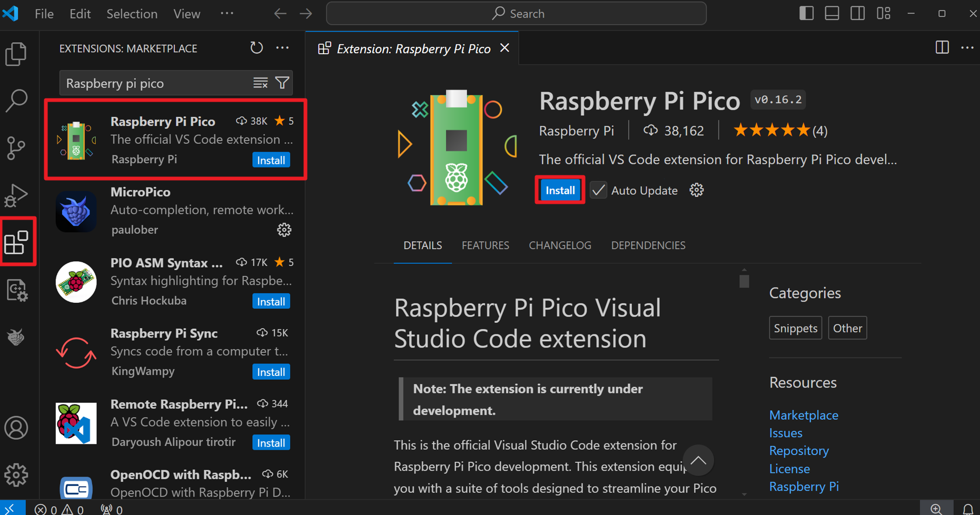The height and width of the screenshot is (515, 980).
Task: Select the DETAILS tab
Action: pyautogui.click(x=422, y=245)
